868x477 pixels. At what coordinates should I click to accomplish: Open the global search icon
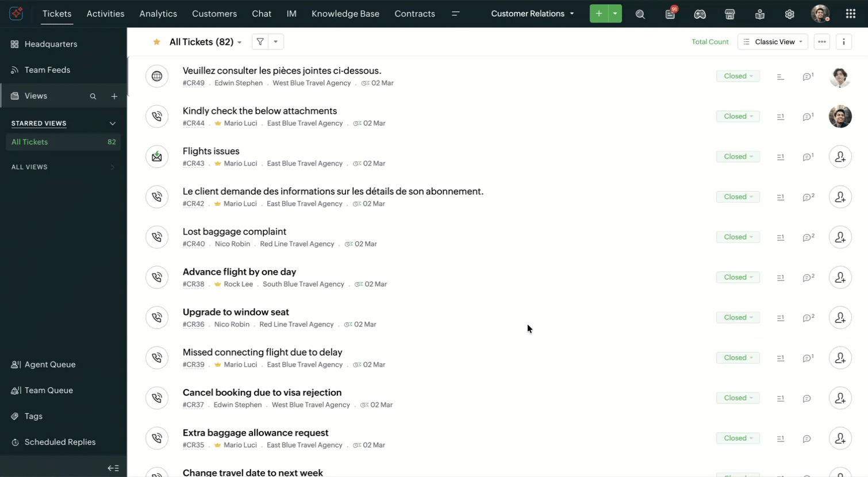pyautogui.click(x=640, y=14)
